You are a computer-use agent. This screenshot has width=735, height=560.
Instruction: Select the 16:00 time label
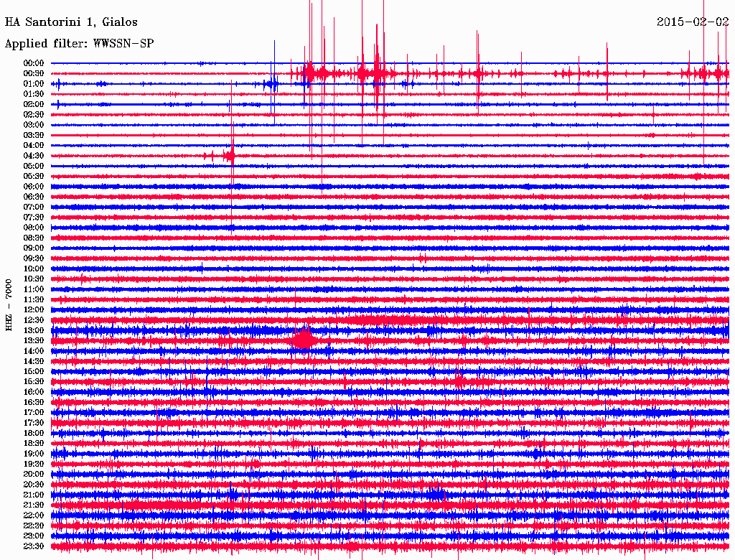pyautogui.click(x=34, y=392)
